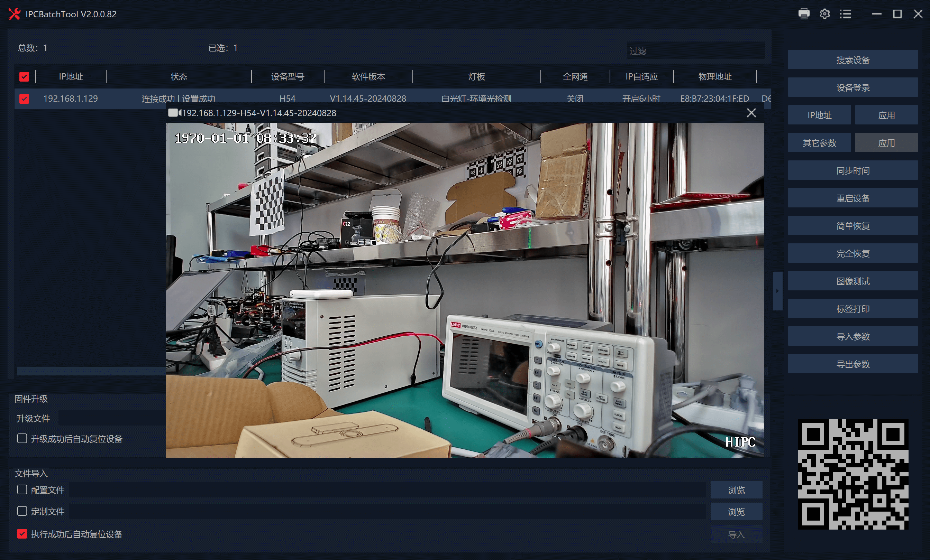Uncheck the 192.168.1.129 device row checkbox

pos(24,99)
